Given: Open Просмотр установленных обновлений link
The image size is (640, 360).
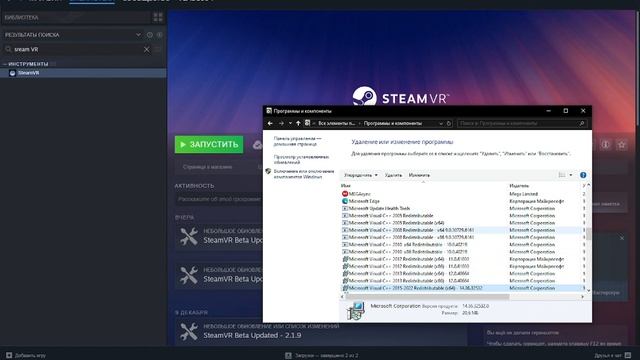Looking at the screenshot, I should click(301, 159).
